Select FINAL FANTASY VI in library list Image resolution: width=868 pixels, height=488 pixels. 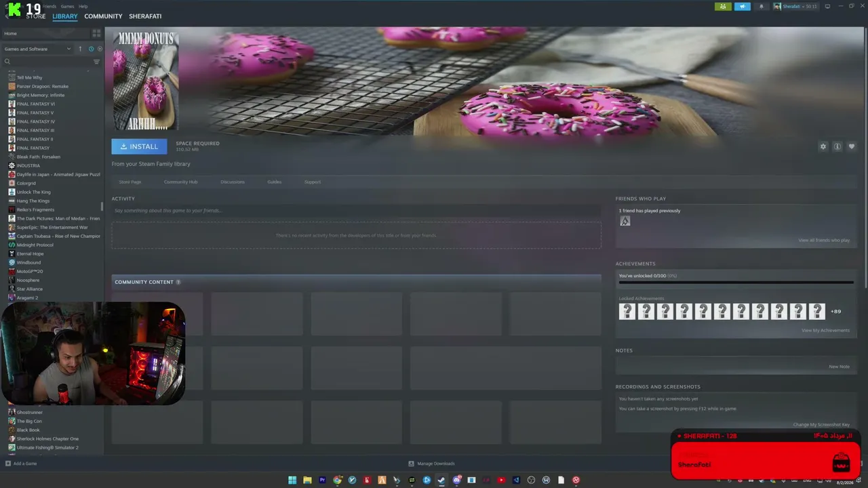pos(36,104)
